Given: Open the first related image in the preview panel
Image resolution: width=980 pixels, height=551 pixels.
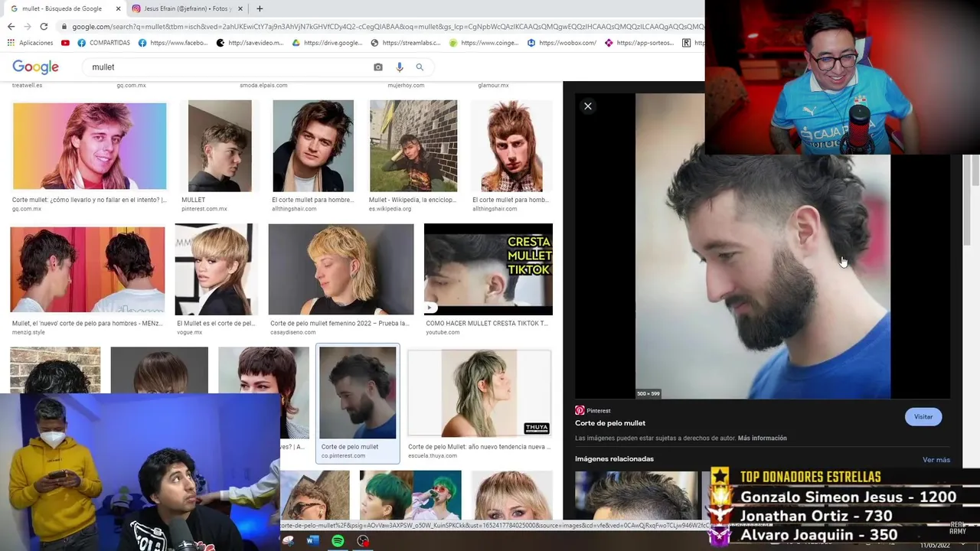Looking at the screenshot, I should [x=635, y=496].
